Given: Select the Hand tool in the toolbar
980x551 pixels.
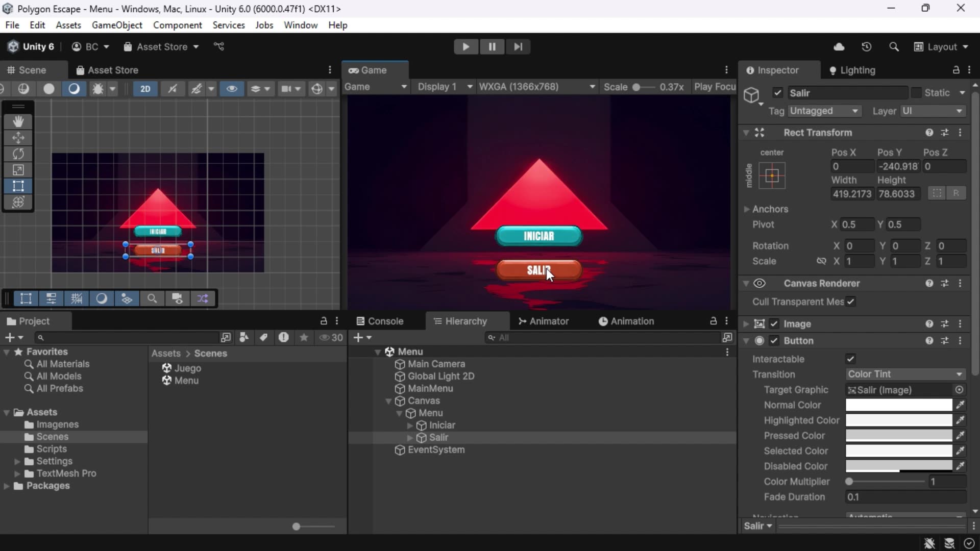Looking at the screenshot, I should point(18,121).
